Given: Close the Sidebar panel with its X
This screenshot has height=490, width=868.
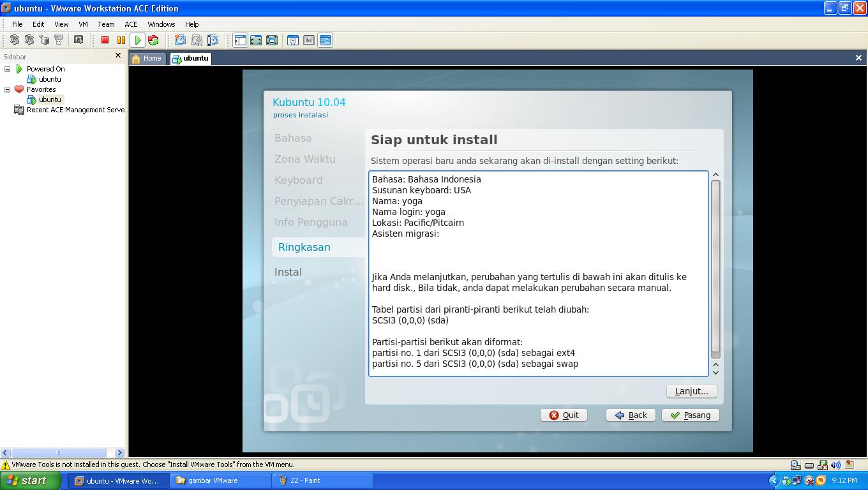Looking at the screenshot, I should [117, 56].
